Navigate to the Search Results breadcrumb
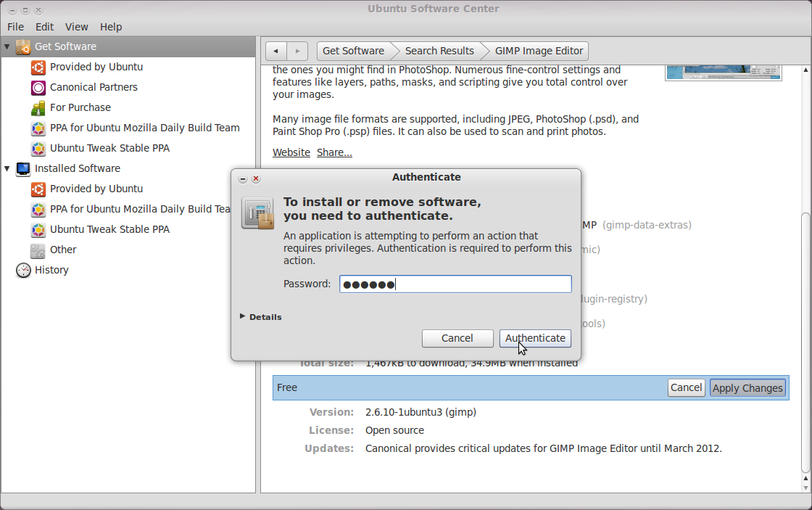This screenshot has height=510, width=812. (439, 51)
